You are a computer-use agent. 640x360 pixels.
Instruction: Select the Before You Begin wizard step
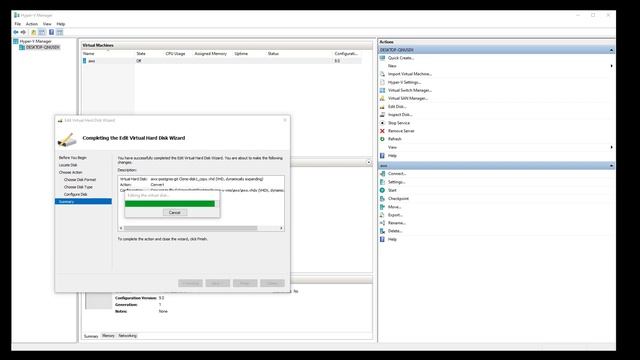73,158
